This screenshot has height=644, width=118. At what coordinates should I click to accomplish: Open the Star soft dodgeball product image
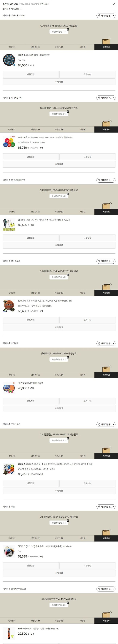tap(9, 142)
